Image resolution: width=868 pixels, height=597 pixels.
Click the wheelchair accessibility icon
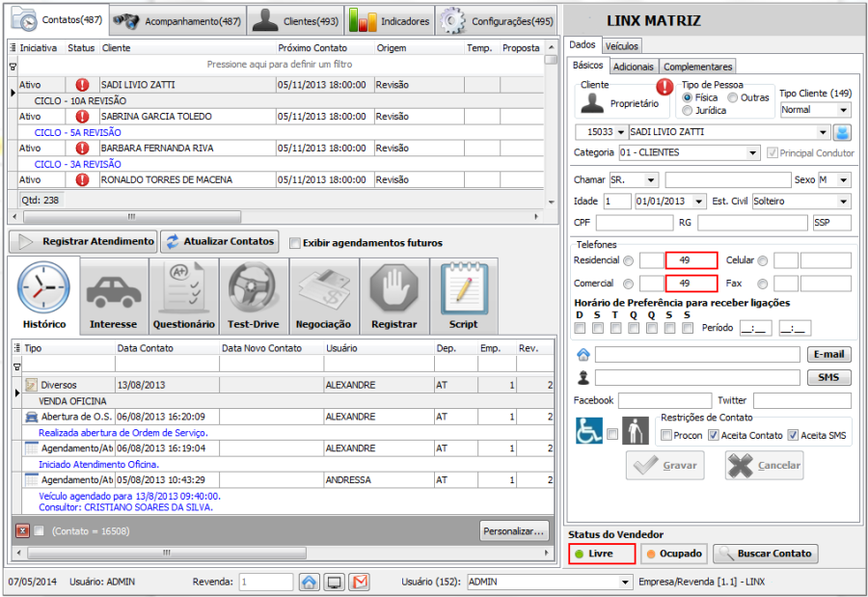(x=589, y=431)
